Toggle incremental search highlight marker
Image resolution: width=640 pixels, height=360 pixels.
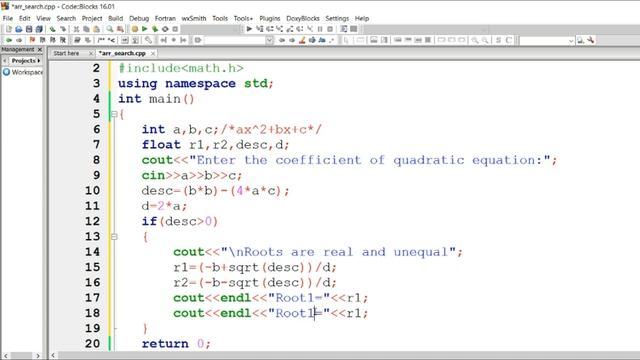tap(302, 40)
